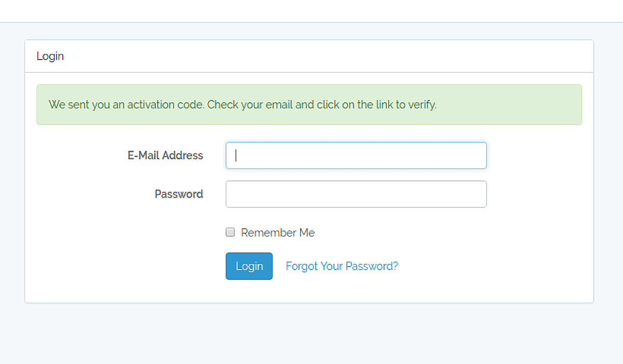Click the Password field label

[x=179, y=194]
